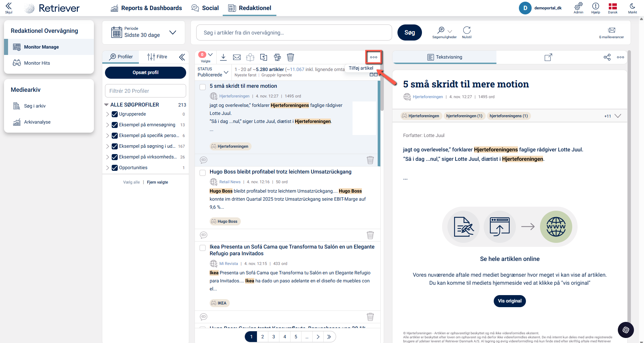Open E-mailleverancer email deliveries
Viewport: 644px width, 343px height.
click(x=611, y=32)
